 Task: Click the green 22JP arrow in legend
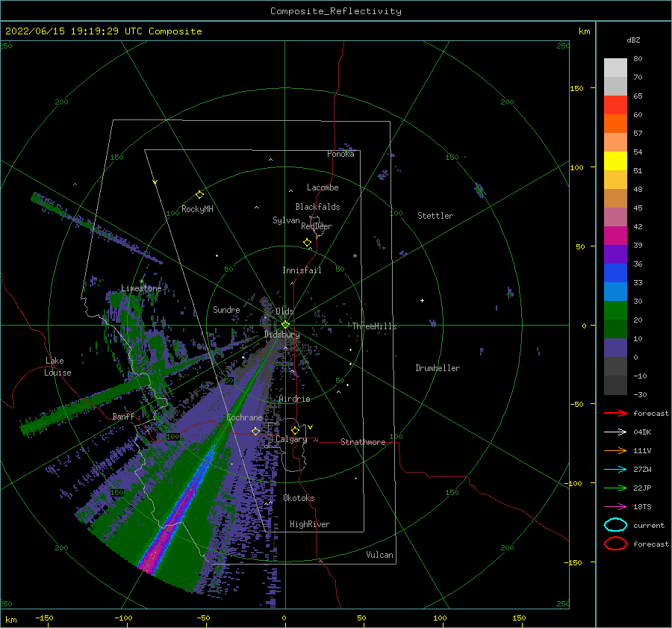point(615,488)
